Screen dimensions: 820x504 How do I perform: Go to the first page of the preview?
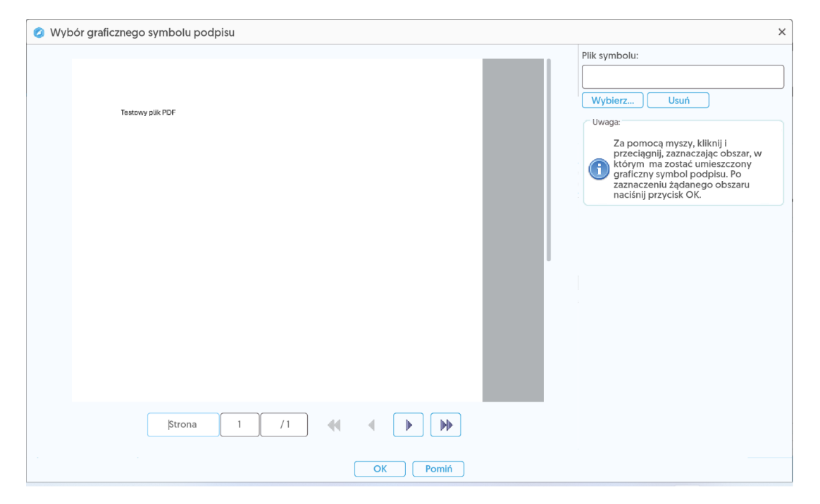click(x=334, y=425)
